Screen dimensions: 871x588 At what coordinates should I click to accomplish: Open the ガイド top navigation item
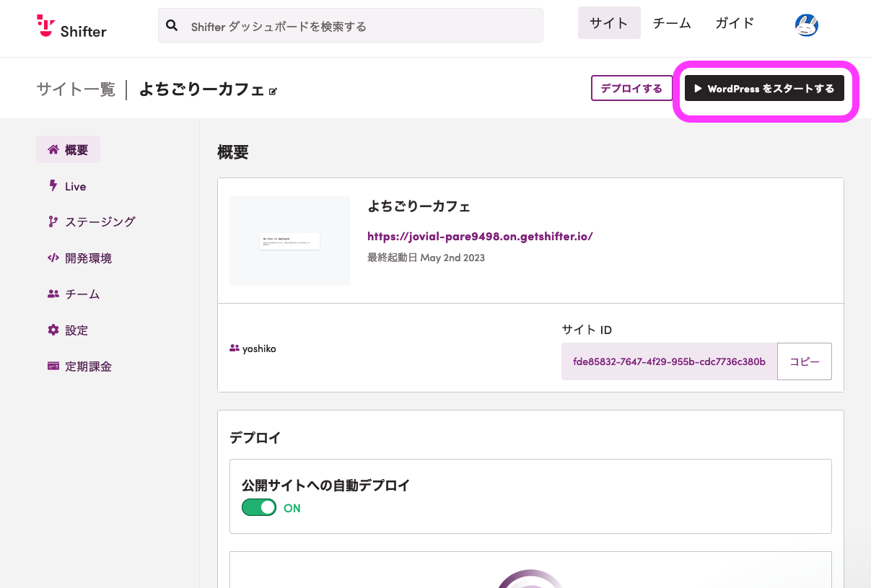[x=735, y=23]
